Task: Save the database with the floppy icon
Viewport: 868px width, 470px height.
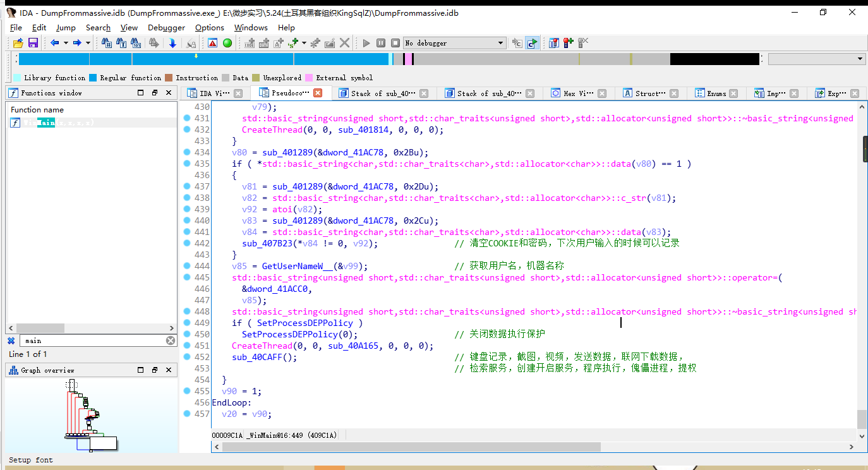Action: (x=33, y=43)
